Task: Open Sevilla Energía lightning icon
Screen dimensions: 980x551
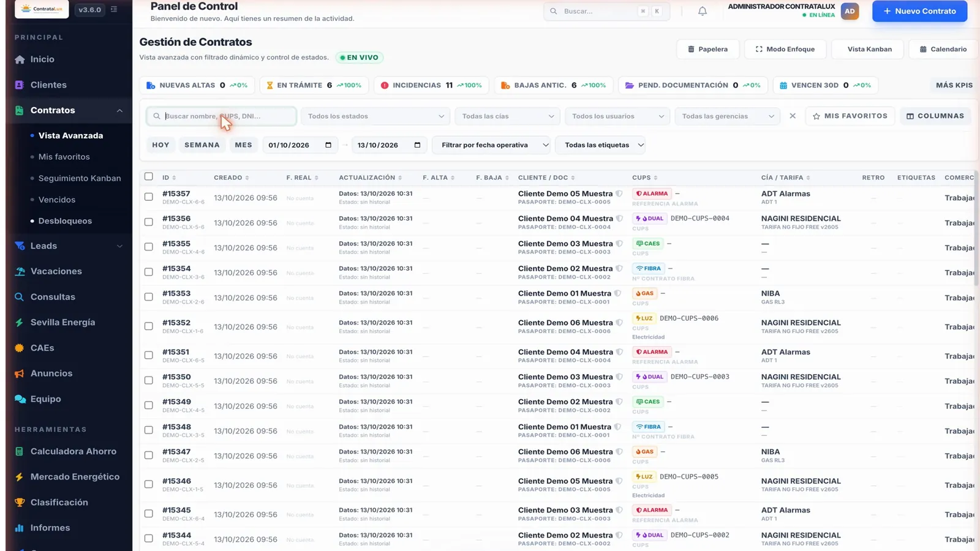Action: click(x=20, y=323)
